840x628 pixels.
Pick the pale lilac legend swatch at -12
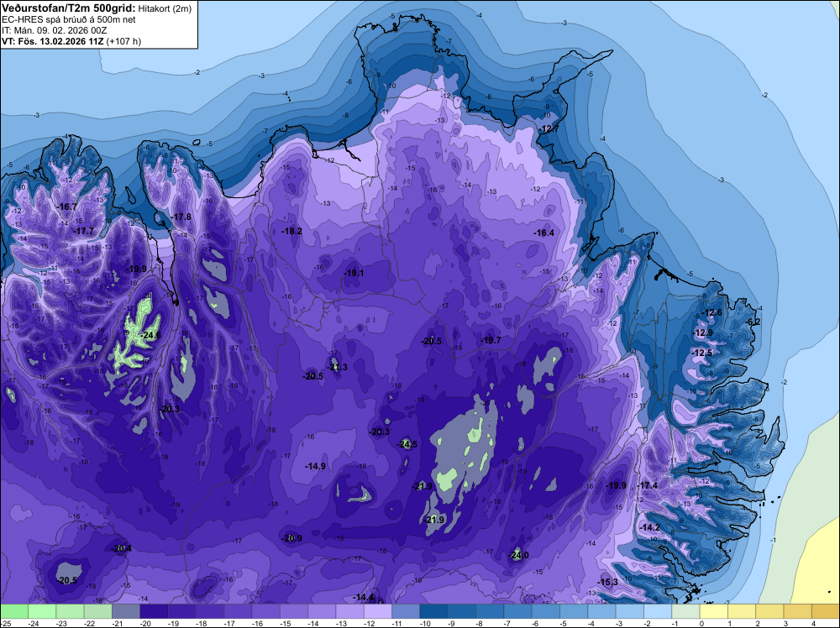pos(378,612)
